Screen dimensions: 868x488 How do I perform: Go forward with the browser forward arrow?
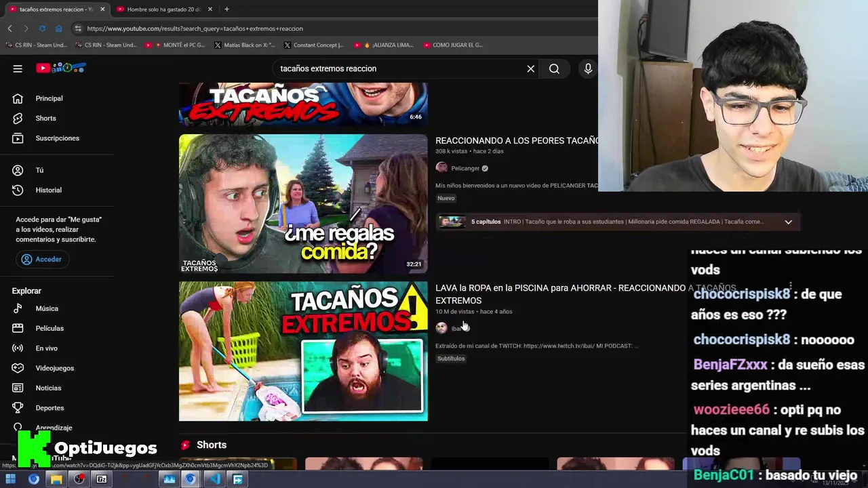[26, 28]
